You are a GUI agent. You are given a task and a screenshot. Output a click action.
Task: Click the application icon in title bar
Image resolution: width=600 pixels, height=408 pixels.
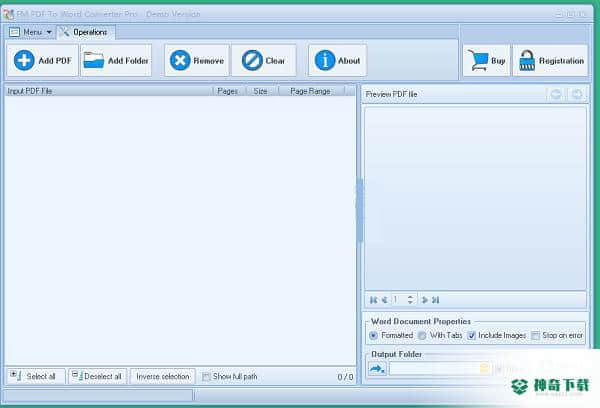(8, 15)
